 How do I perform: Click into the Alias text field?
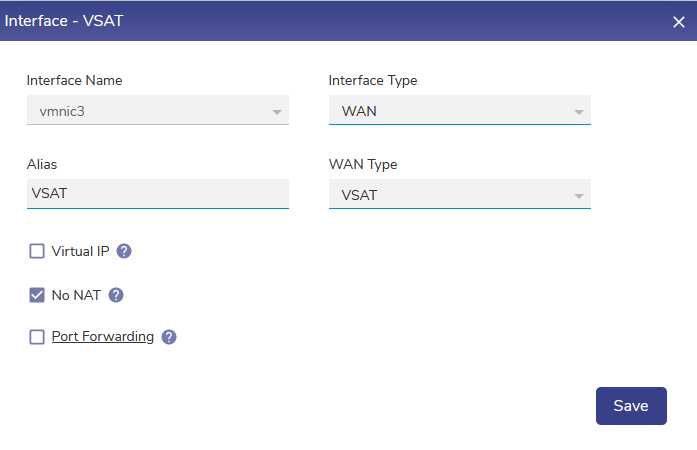pyautogui.click(x=157, y=193)
